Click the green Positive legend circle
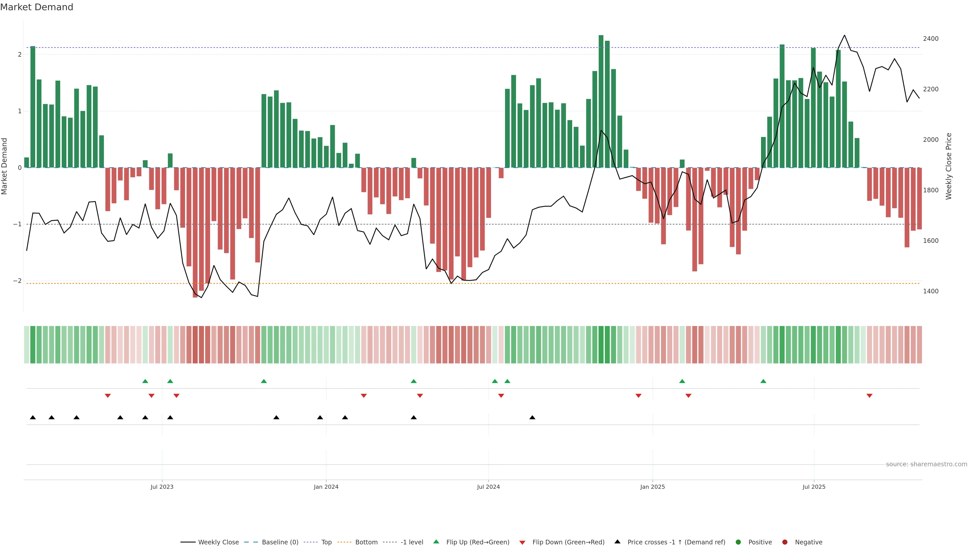This screenshot has height=551, width=980. 738,542
